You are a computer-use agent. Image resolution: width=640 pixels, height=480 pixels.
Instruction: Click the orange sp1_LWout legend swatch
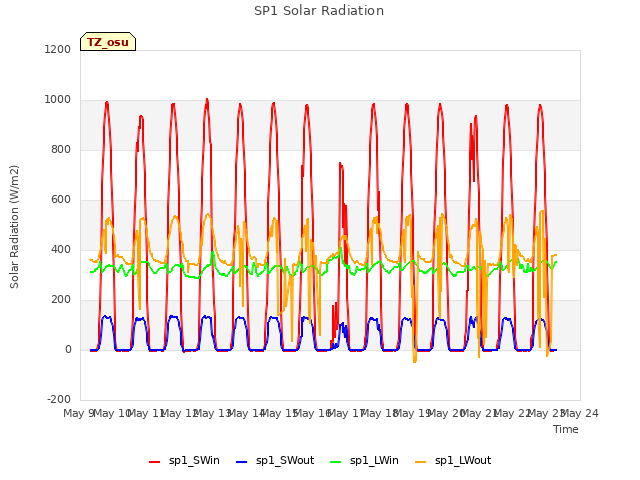pyautogui.click(x=420, y=462)
